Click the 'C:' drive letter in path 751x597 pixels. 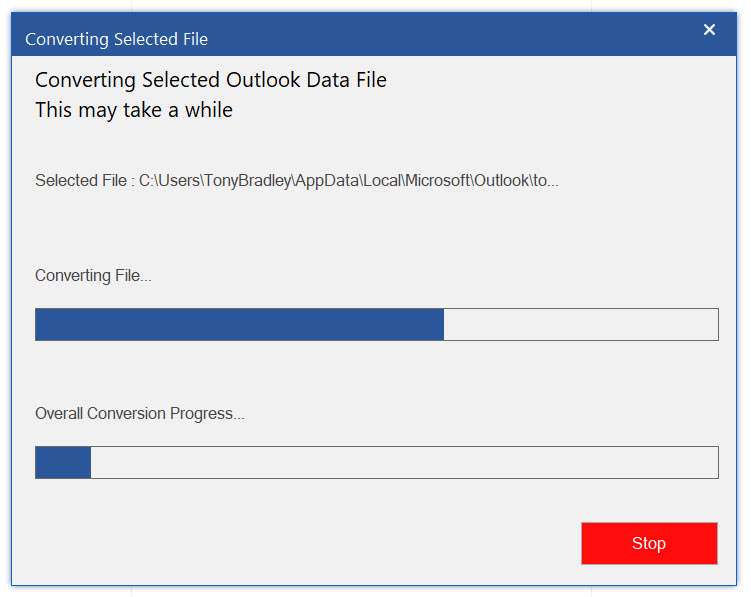(x=146, y=181)
